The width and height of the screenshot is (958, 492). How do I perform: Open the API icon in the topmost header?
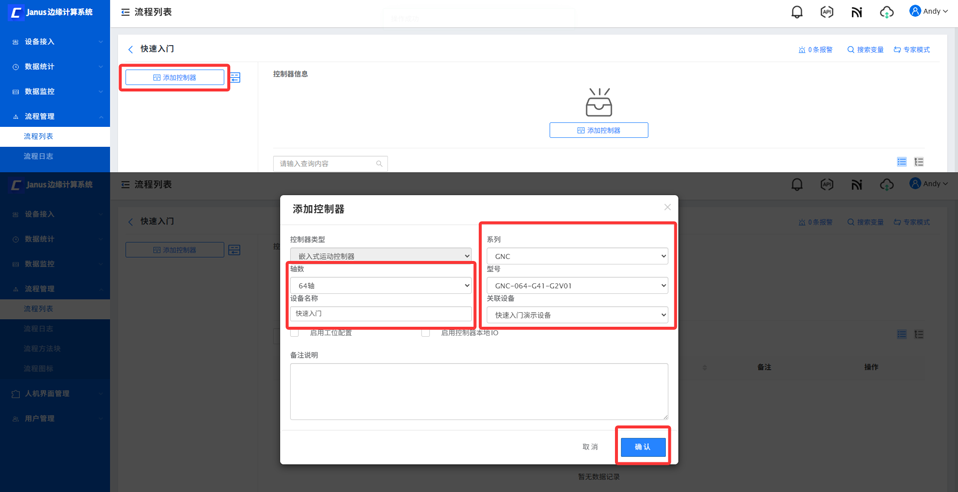(827, 12)
